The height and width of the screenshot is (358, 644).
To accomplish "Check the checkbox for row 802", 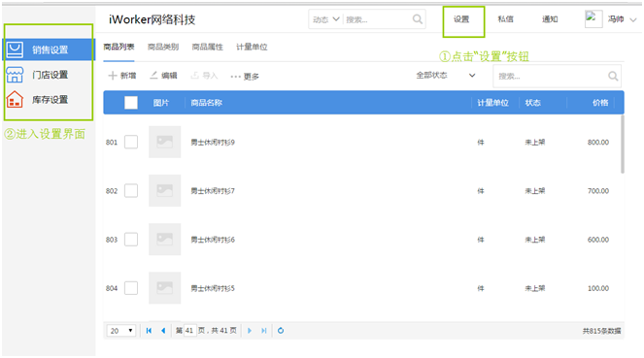I will click(131, 191).
